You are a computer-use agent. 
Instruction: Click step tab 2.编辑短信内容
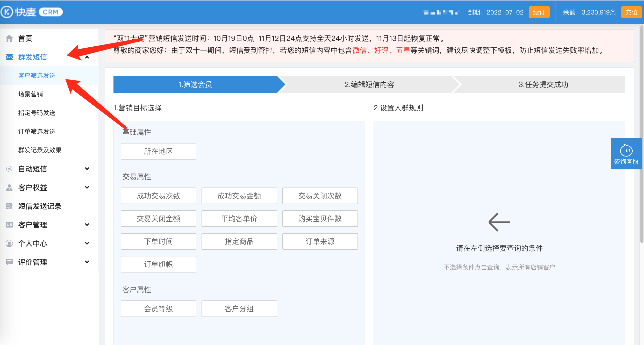click(x=369, y=84)
